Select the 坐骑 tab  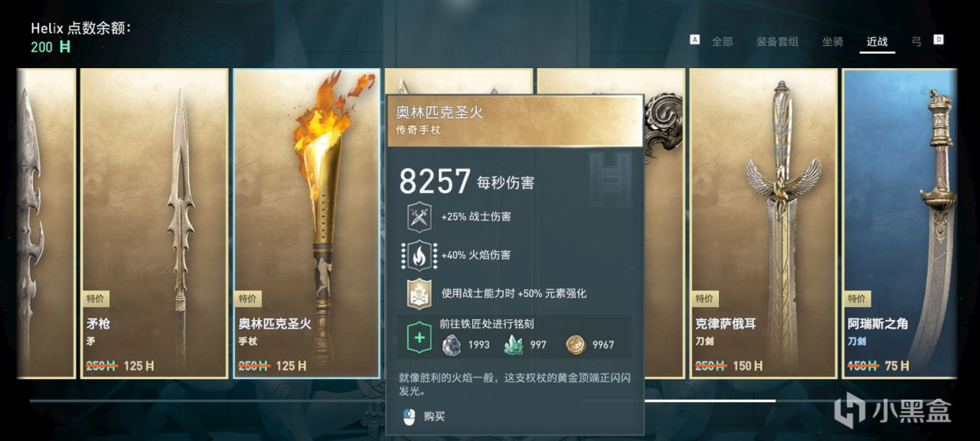pos(833,41)
